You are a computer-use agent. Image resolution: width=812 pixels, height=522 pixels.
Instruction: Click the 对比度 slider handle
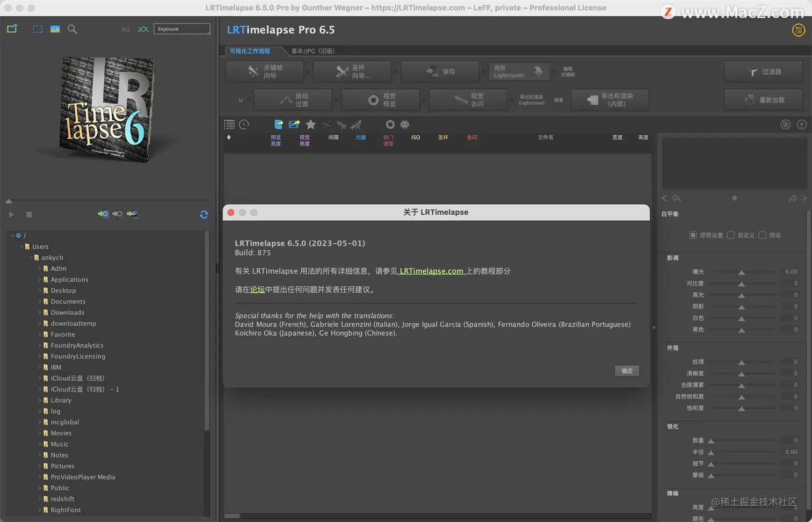742,284
